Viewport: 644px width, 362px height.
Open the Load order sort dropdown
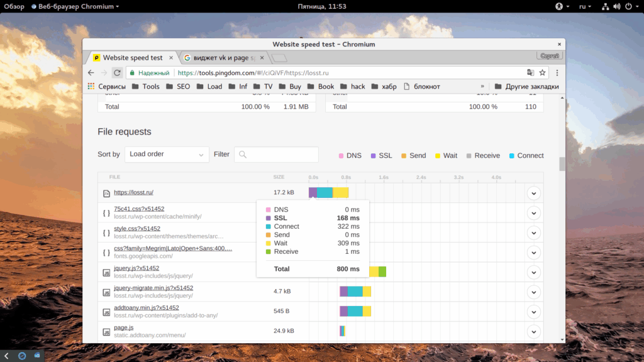pyautogui.click(x=167, y=155)
